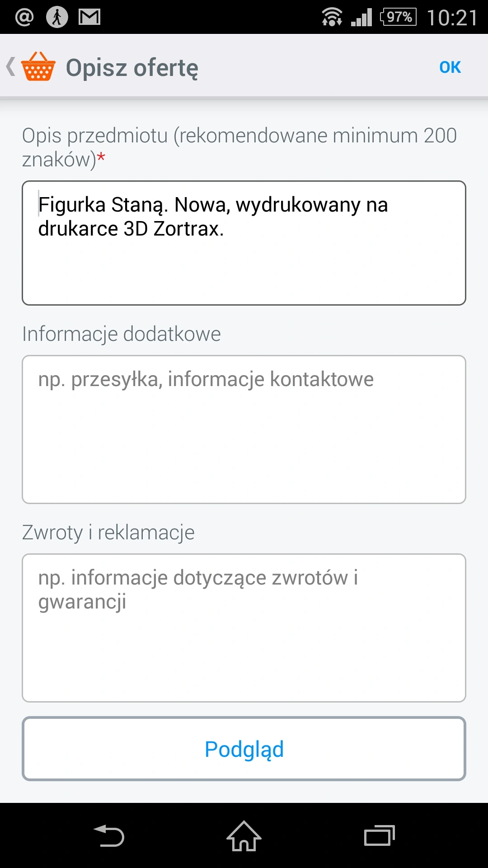The image size is (488, 868).
Task: Tap the 10:21 clock in status bar
Action: (x=452, y=18)
